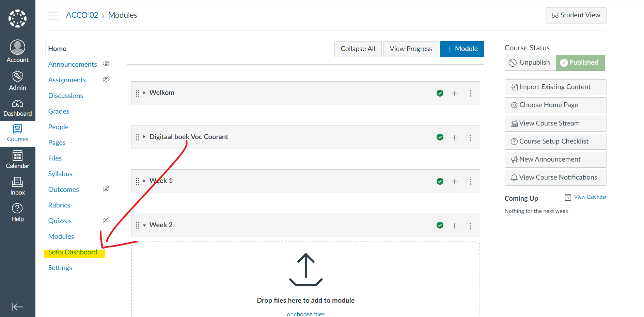Open the Inbox icon in sidebar
This screenshot has height=317, width=644.
[17, 186]
